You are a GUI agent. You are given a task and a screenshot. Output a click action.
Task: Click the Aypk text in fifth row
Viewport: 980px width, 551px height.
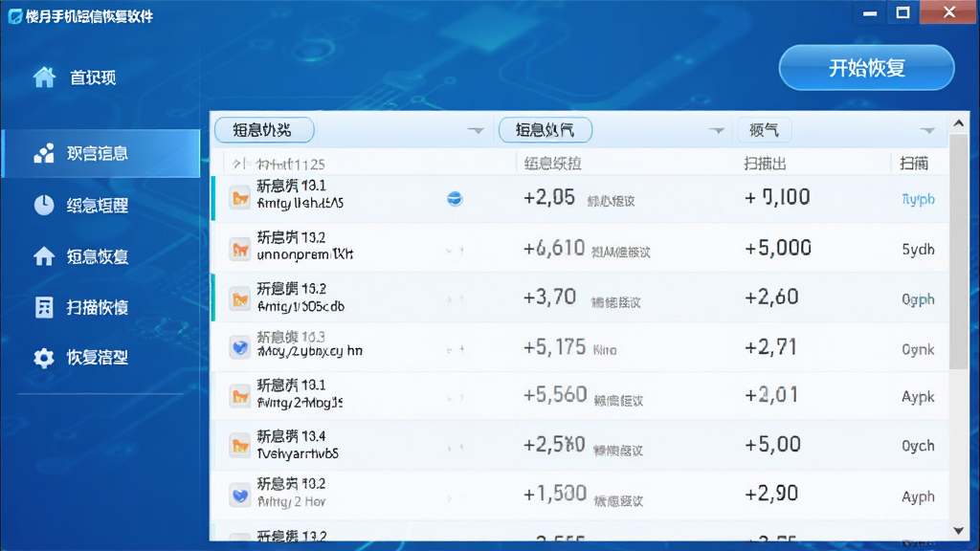click(918, 397)
